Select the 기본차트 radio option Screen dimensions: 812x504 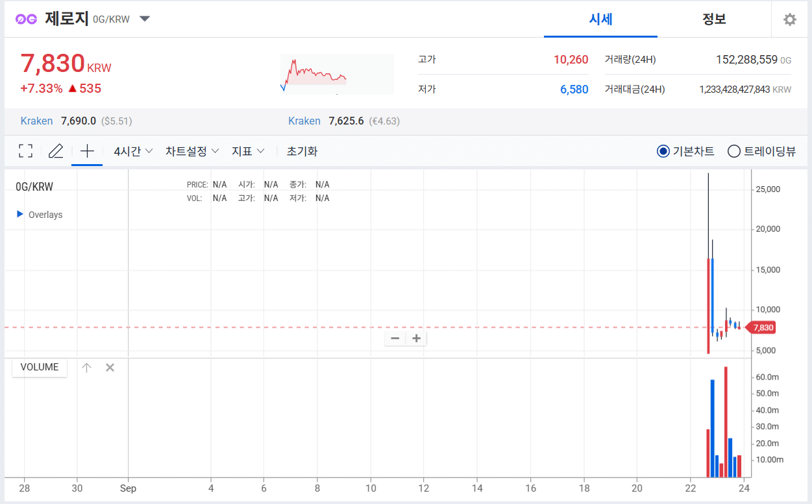pos(663,151)
